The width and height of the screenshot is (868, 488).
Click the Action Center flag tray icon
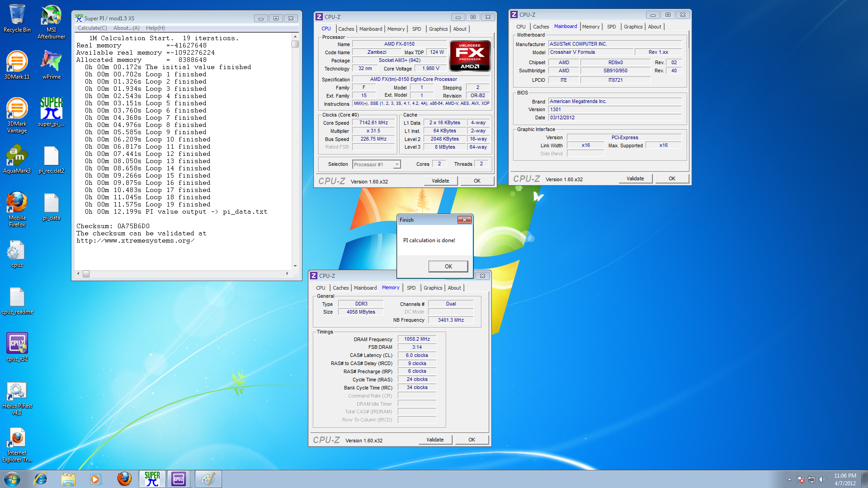coord(801,479)
